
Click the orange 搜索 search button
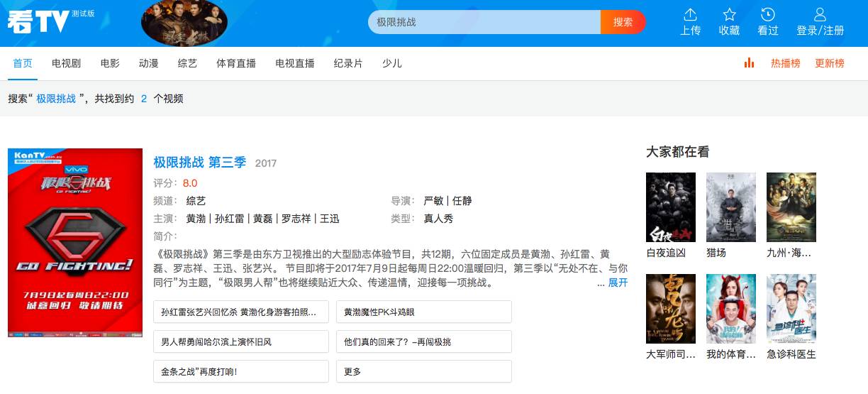tap(623, 22)
